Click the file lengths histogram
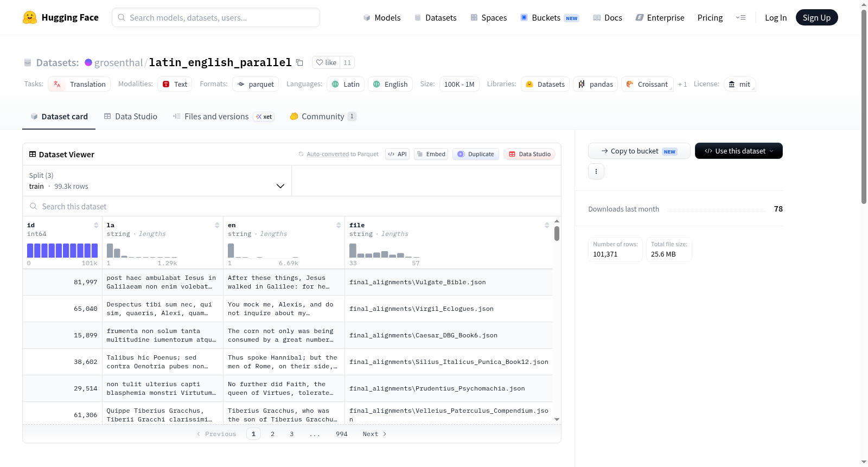 384,250
